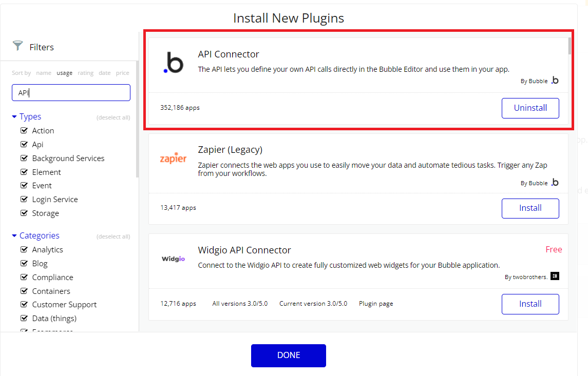588x376 pixels.
Task: Open the Widgio Plugin page link
Action: 376,304
